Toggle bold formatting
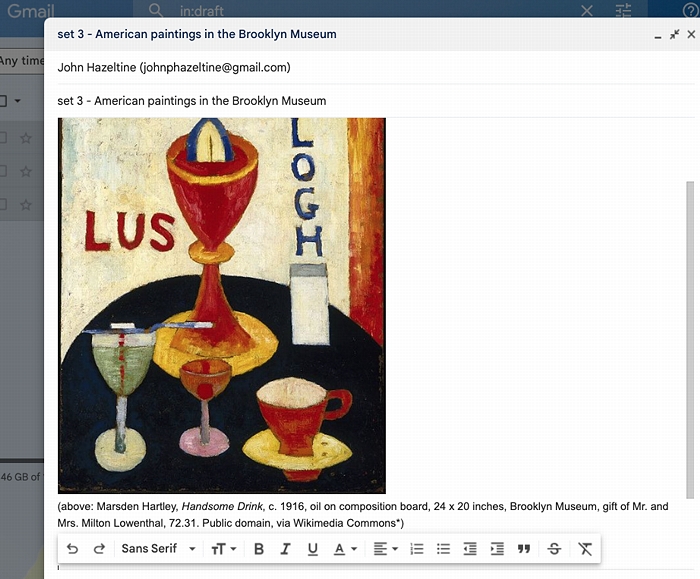700x579 pixels. (x=259, y=549)
